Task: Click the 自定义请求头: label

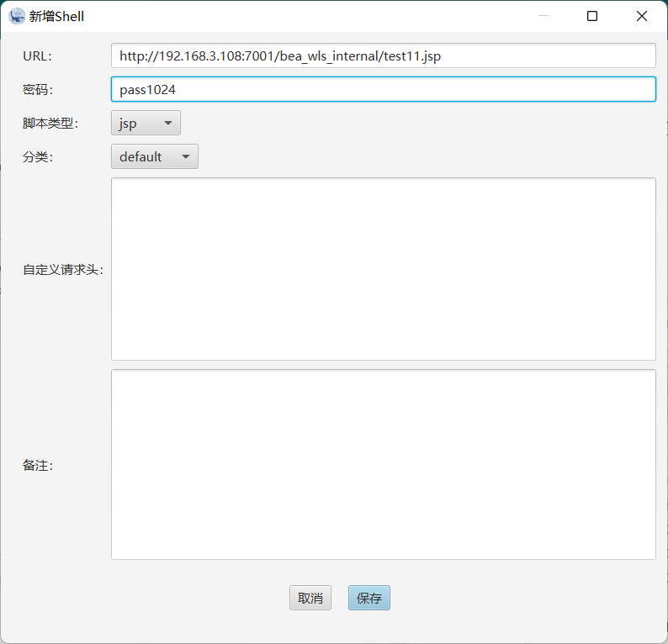Action: 63,270
